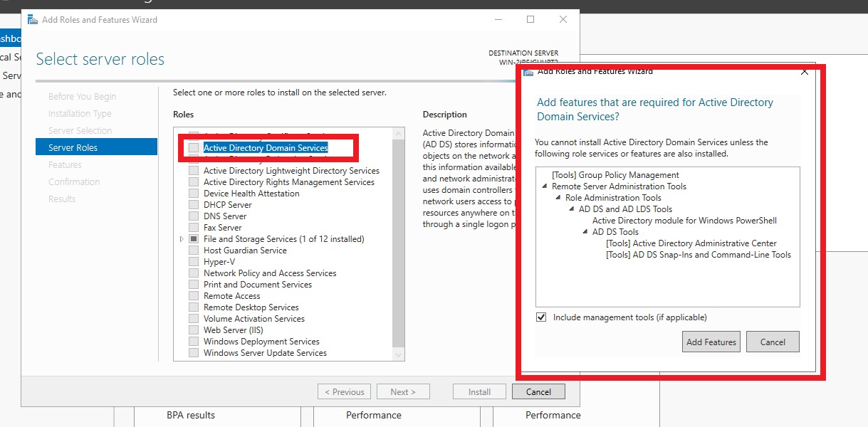Cancel the Select server roles wizard
Image resolution: width=868 pixels, height=427 pixels.
coord(538,391)
